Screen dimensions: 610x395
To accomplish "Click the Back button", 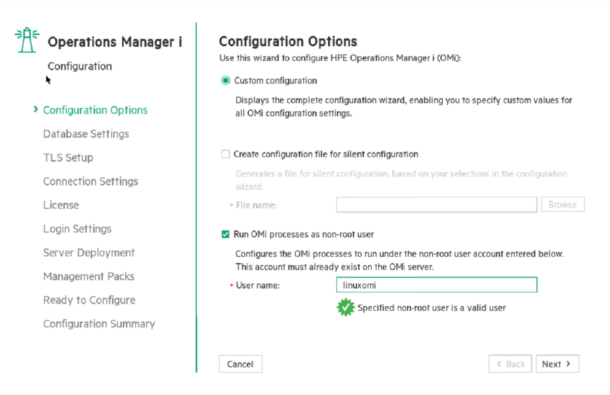I will click(x=510, y=364).
